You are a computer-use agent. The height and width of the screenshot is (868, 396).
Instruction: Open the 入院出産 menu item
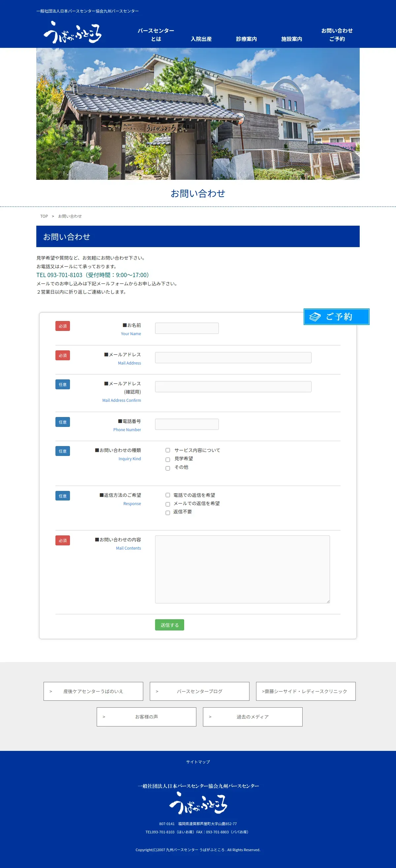(201, 39)
